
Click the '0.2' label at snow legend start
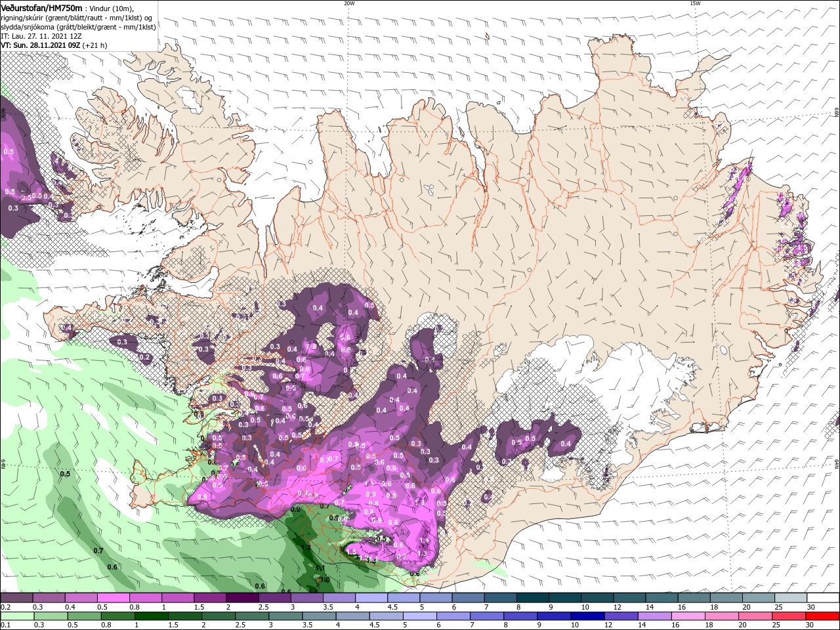(5, 607)
